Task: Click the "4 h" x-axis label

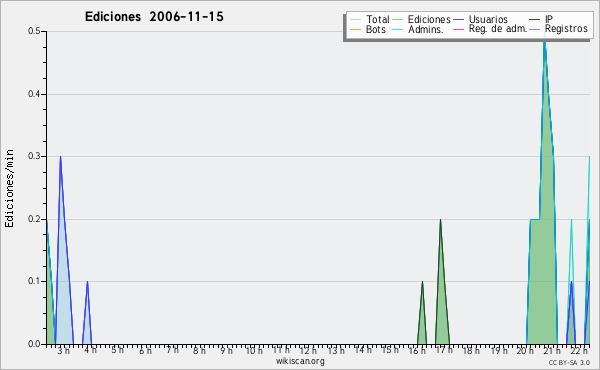Action: pos(90,350)
